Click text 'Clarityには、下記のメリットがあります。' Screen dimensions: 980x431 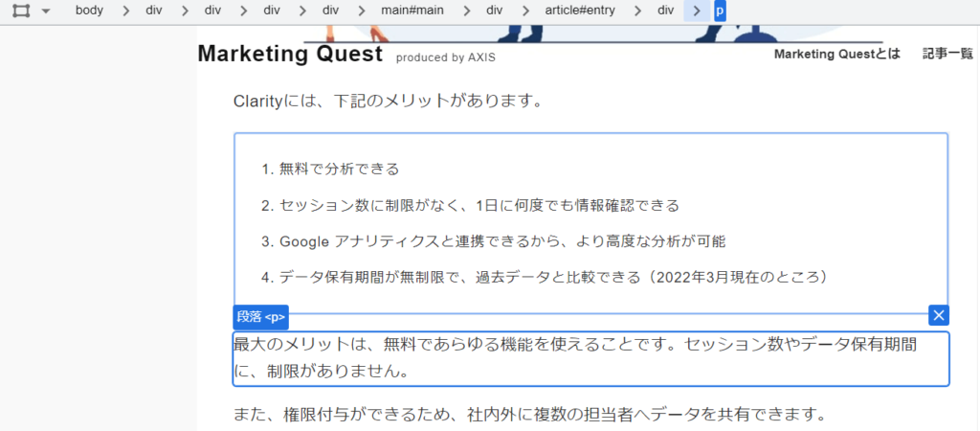pos(387,100)
